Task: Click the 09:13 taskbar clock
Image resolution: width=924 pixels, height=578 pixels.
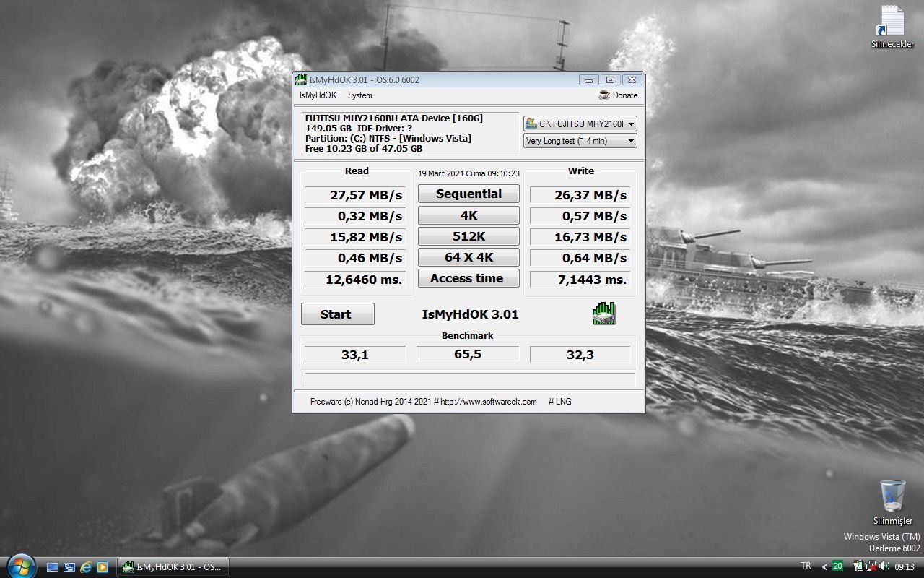Action: coord(905,566)
